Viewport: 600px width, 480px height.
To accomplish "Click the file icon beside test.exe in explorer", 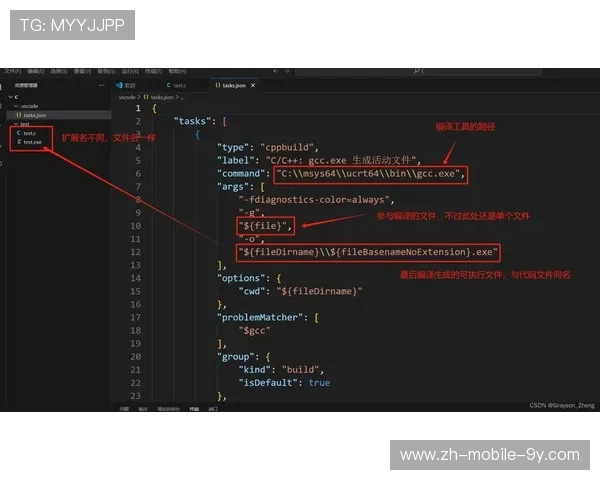I will 19,142.
